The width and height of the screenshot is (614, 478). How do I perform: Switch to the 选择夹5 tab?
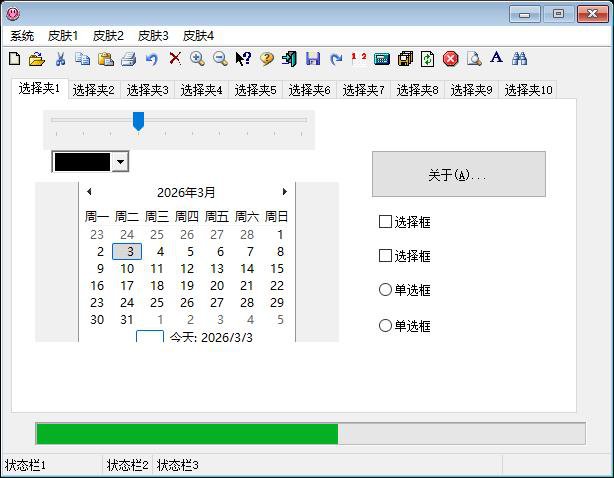click(255, 90)
